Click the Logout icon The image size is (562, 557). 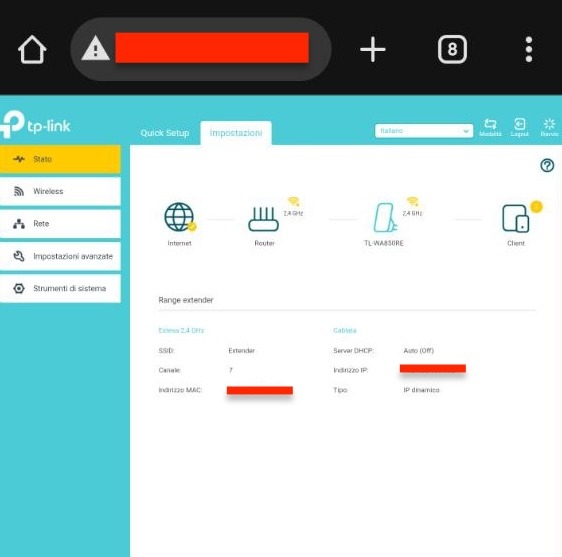point(520,127)
